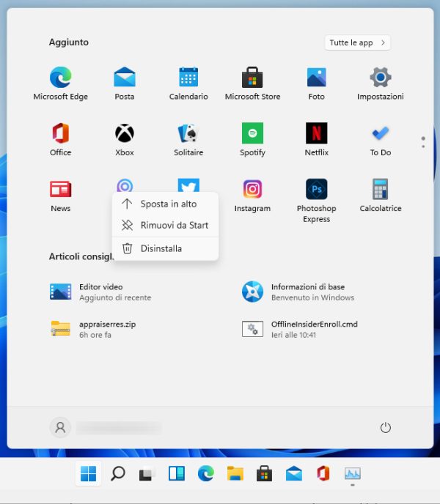
Task: Open Task View on taskbar
Action: [x=147, y=473]
